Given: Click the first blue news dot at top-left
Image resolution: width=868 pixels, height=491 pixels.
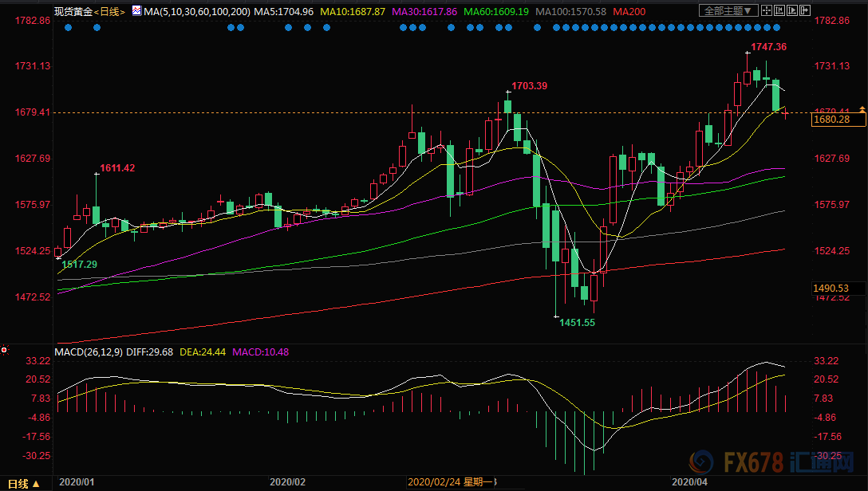Looking at the screenshot, I should (x=68, y=27).
